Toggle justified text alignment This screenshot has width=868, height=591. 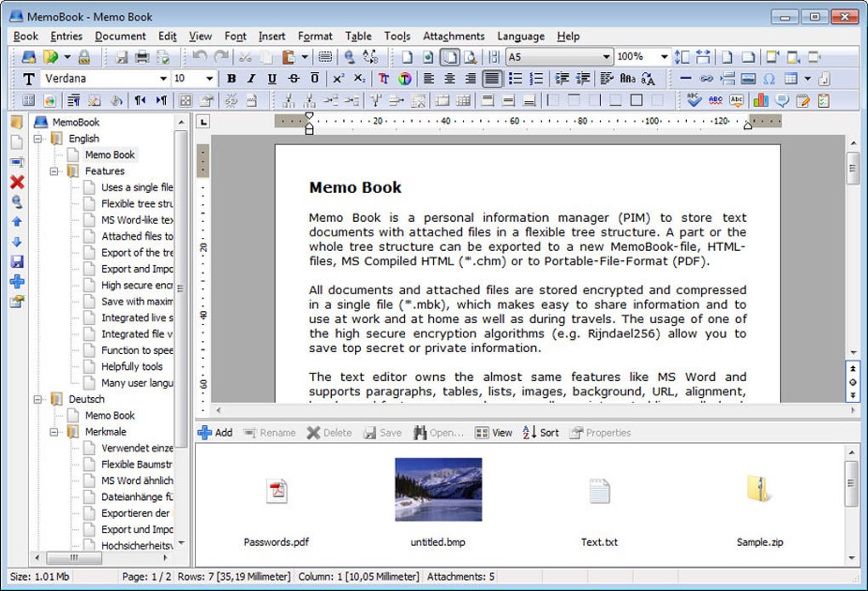click(491, 79)
